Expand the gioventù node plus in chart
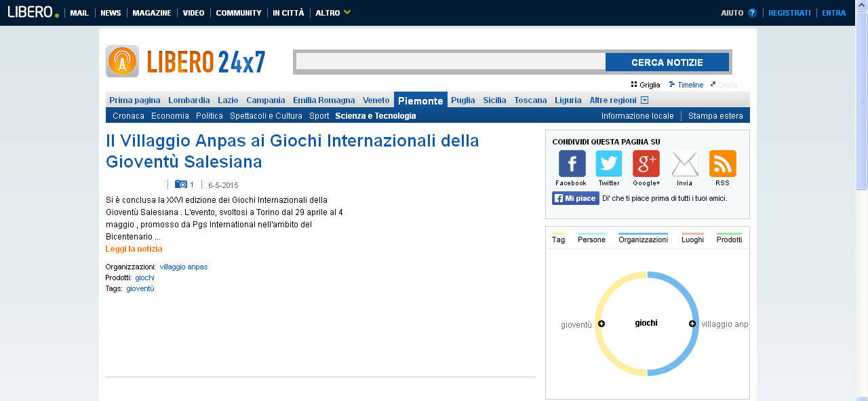Screen dimensions: 868x401 [x=601, y=324]
